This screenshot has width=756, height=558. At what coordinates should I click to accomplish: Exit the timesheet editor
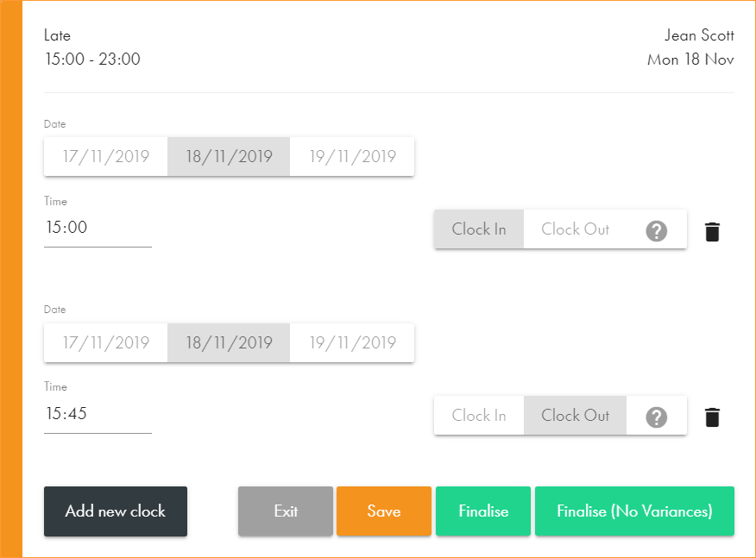tap(286, 511)
